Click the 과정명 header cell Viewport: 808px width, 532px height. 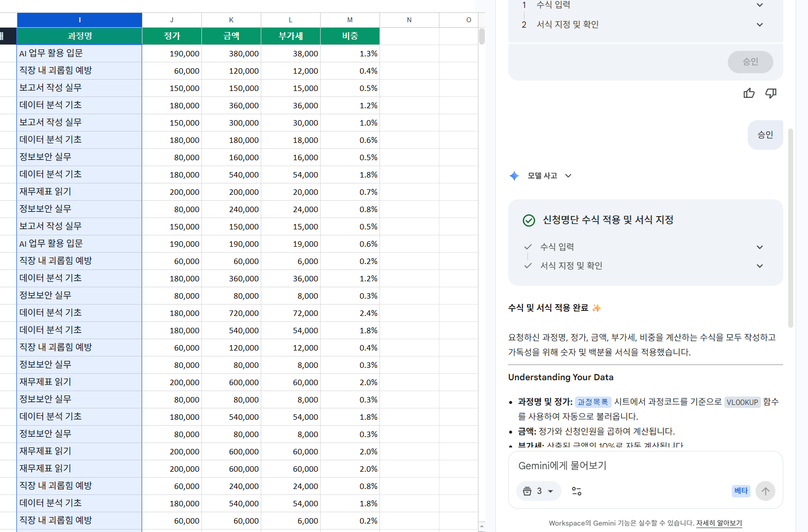(x=80, y=36)
